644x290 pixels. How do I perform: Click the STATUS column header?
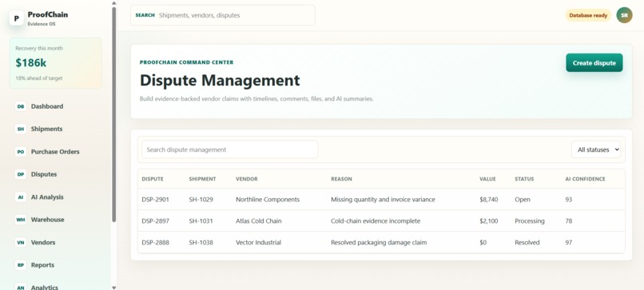(524, 179)
